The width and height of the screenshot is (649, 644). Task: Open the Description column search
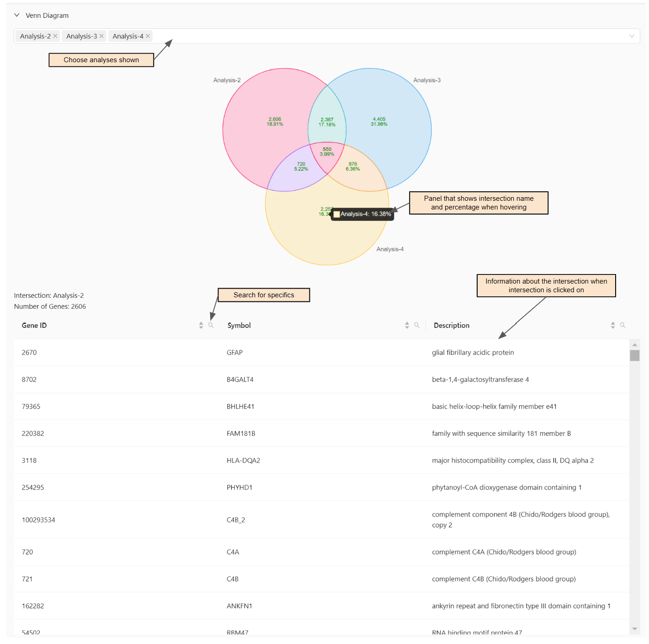click(623, 325)
